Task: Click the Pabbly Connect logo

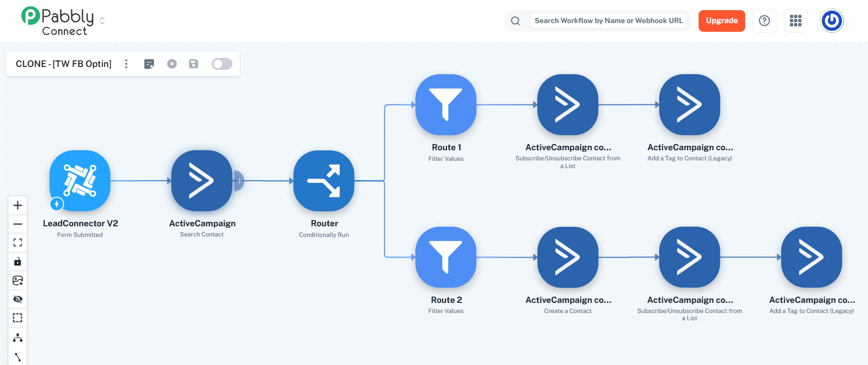Action: pyautogui.click(x=57, y=21)
